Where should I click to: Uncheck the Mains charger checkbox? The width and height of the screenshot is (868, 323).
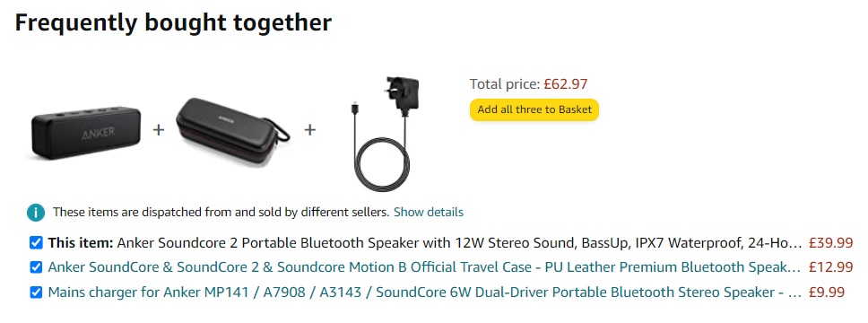[x=36, y=292]
